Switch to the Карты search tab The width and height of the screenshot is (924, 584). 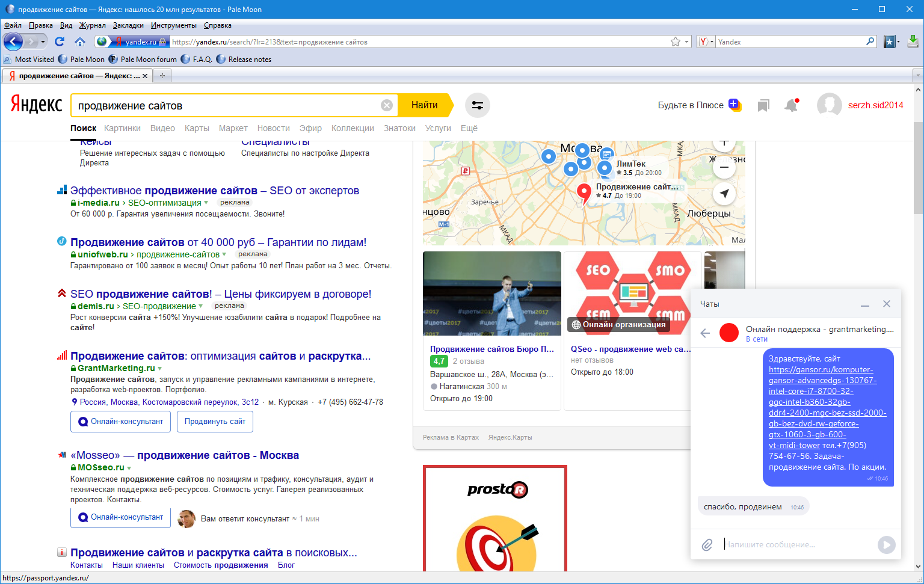[x=197, y=128]
